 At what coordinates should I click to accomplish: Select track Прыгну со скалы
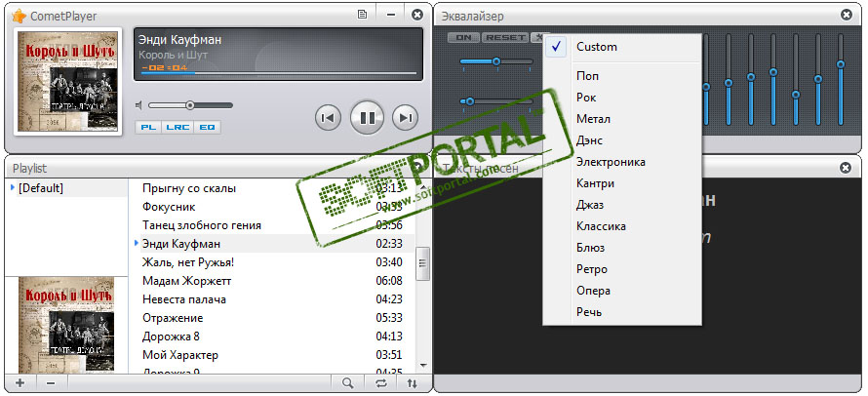(x=272, y=188)
